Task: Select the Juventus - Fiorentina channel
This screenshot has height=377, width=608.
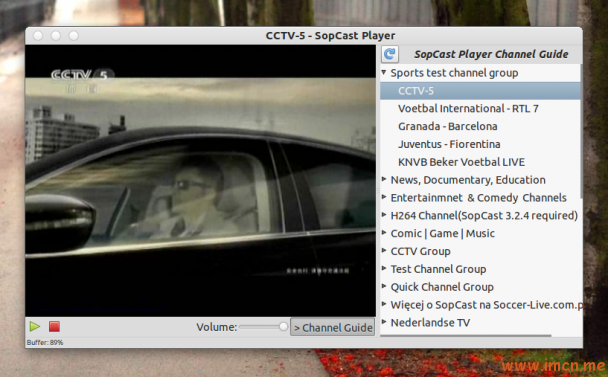Action: [449, 144]
